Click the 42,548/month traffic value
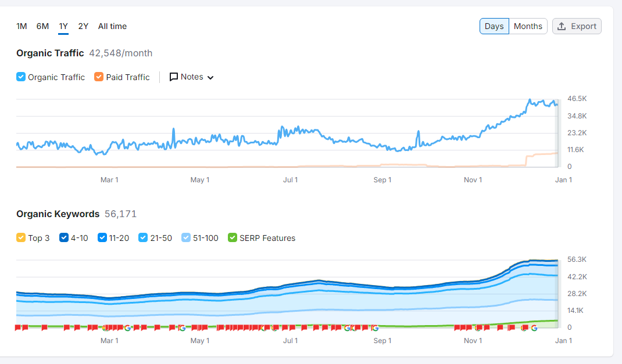This screenshot has height=364, width=622. click(x=120, y=53)
